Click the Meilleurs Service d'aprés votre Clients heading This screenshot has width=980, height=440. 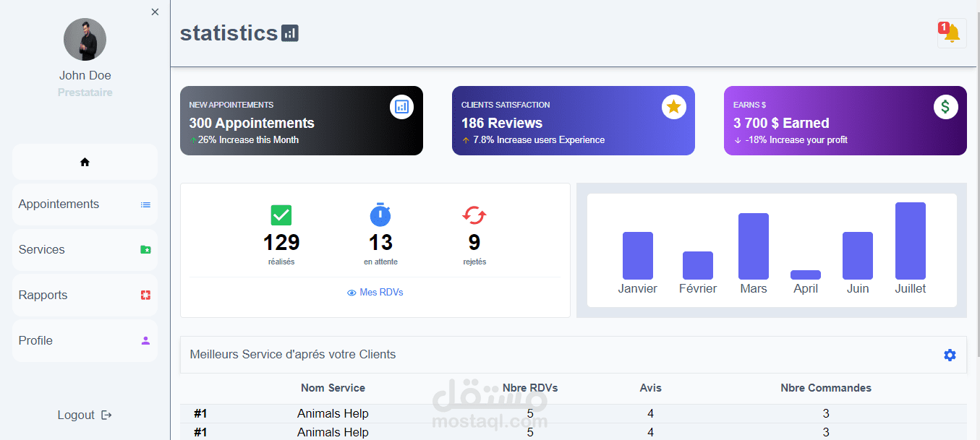click(x=293, y=355)
